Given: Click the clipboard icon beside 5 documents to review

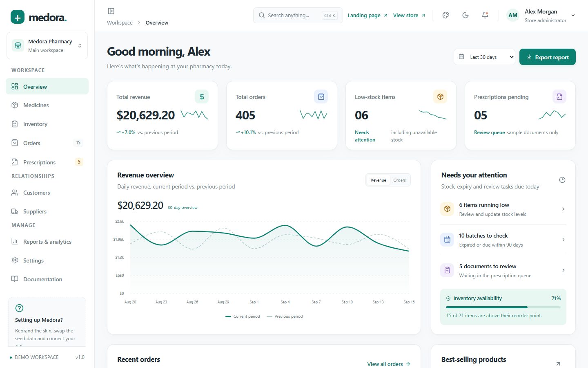Looking at the screenshot, I should coord(447,270).
